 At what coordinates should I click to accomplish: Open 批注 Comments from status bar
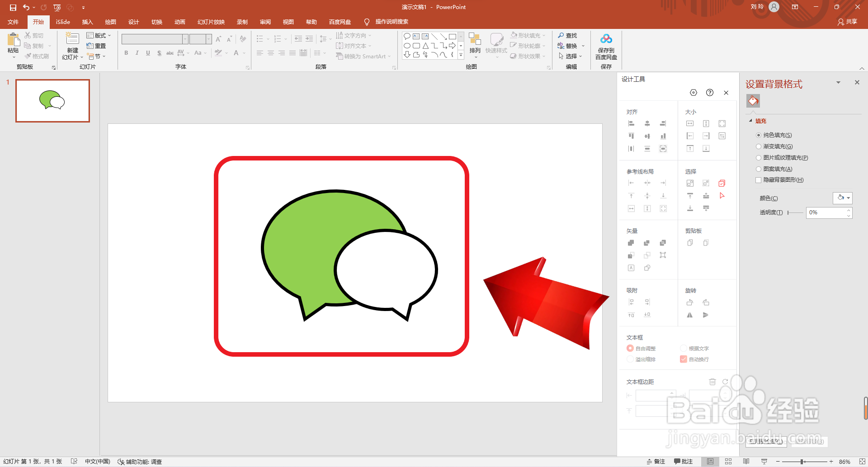pos(683,462)
